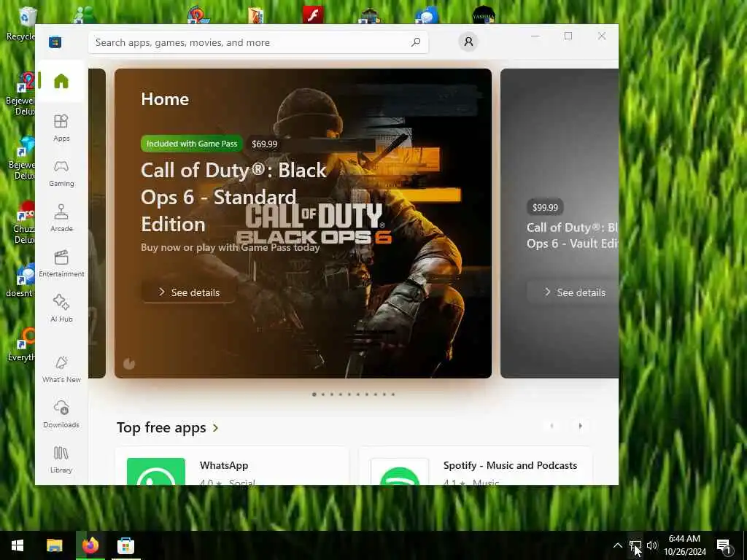
Task: Open the Downloads section
Action: click(61, 414)
